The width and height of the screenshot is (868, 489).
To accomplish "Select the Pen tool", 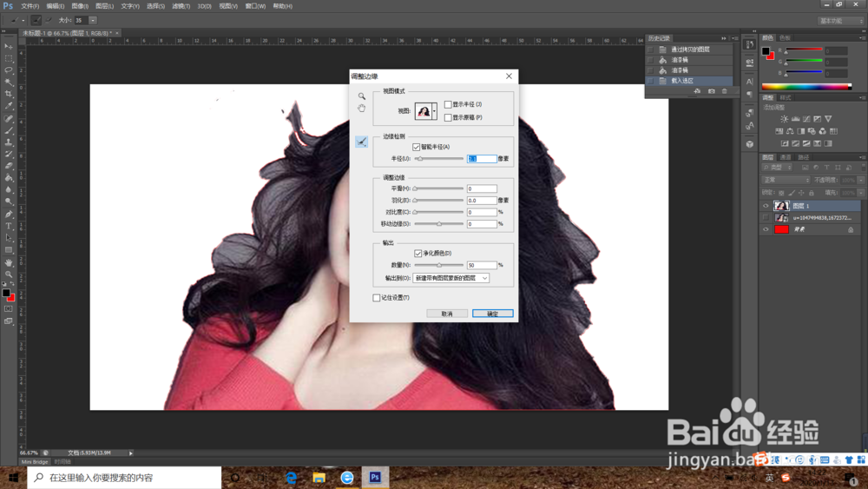I will pos(9,214).
